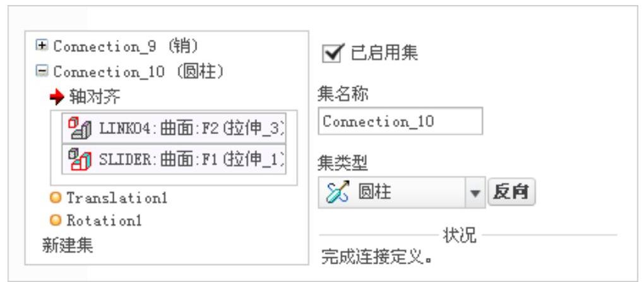Toggle the 已启用集 checkbox
Screen dimensions: 644x282
[332, 54]
